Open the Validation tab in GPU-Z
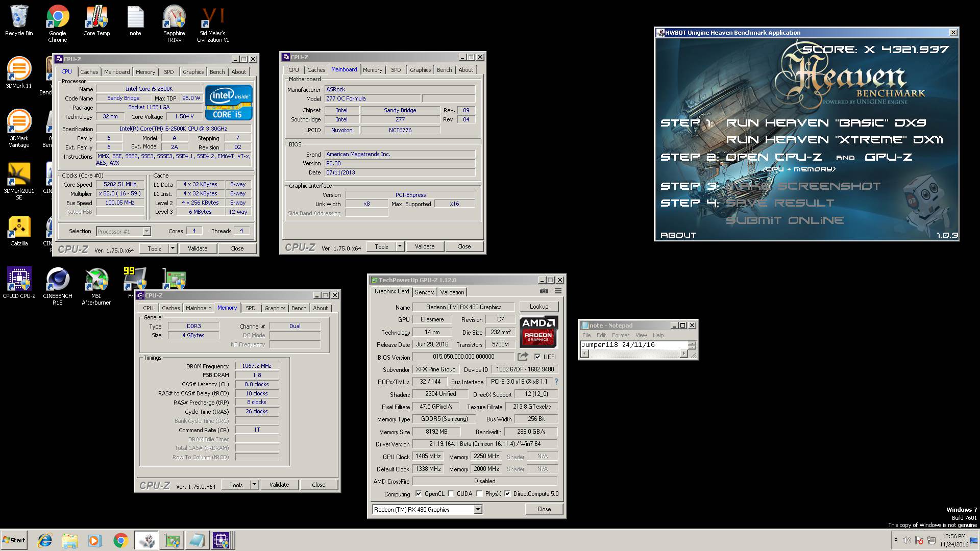Image resolution: width=980 pixels, height=551 pixels. click(452, 292)
